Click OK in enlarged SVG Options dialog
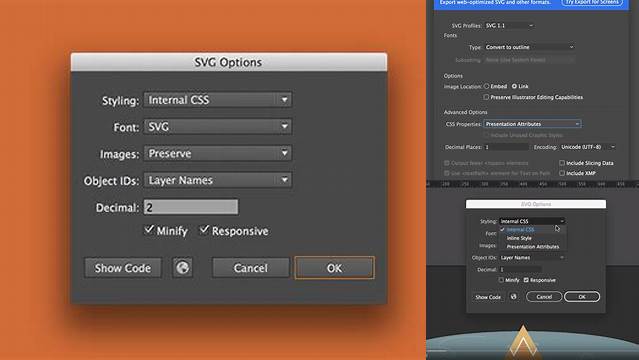The height and width of the screenshot is (360, 639). coord(335,268)
